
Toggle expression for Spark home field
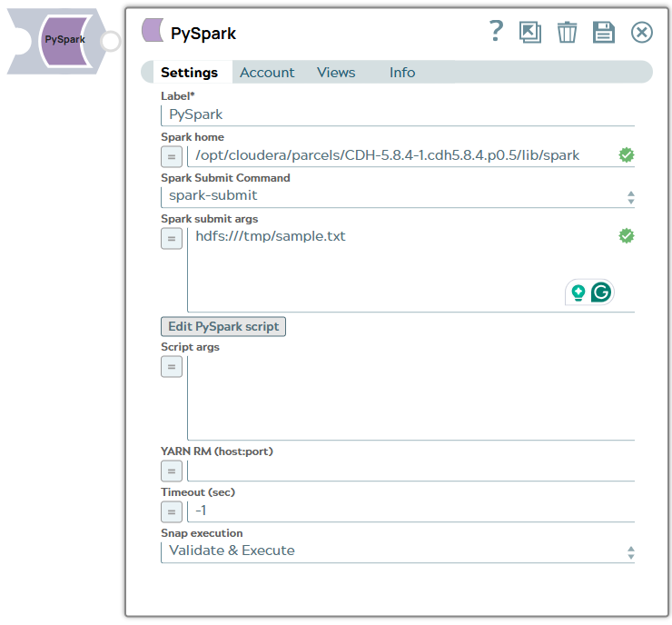[x=172, y=156]
